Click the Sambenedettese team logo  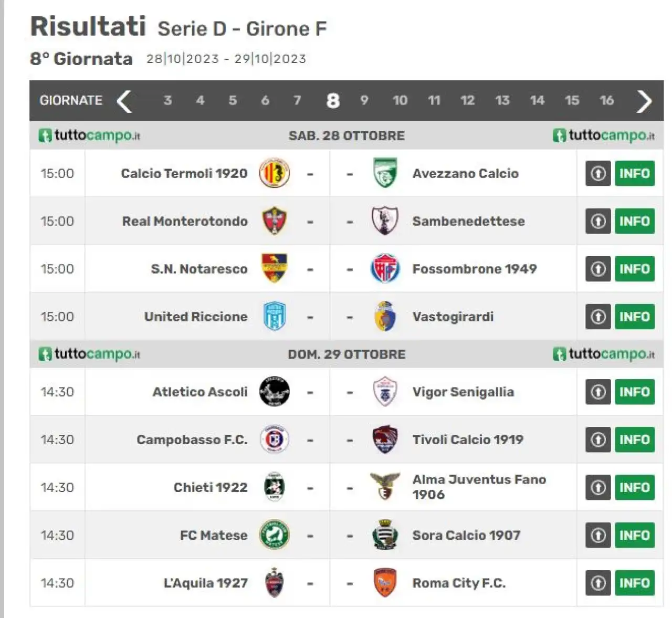[x=385, y=221]
